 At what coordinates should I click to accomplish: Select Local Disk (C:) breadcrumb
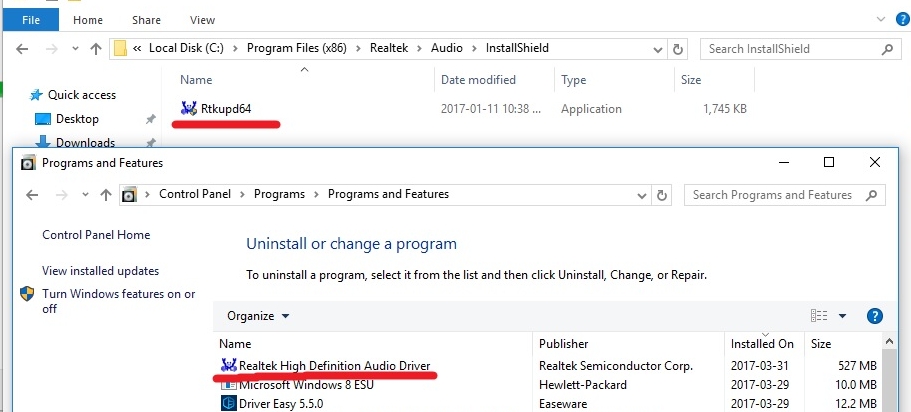(x=186, y=48)
